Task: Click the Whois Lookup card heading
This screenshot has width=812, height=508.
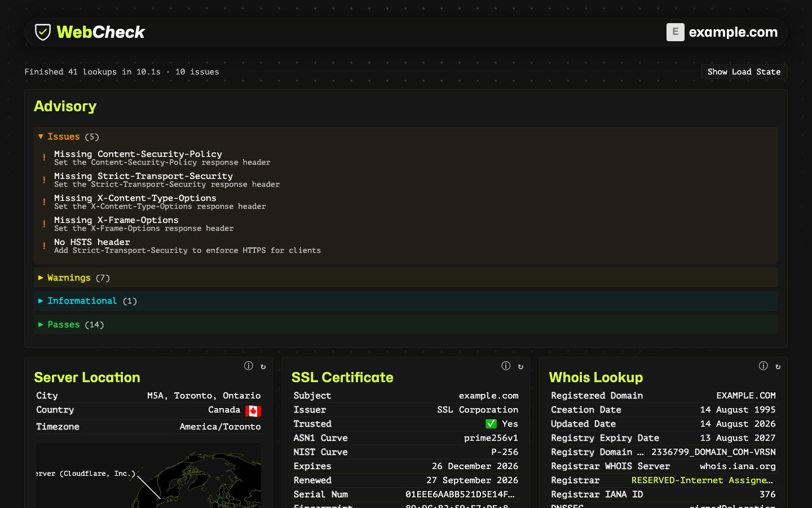Action: tap(596, 377)
